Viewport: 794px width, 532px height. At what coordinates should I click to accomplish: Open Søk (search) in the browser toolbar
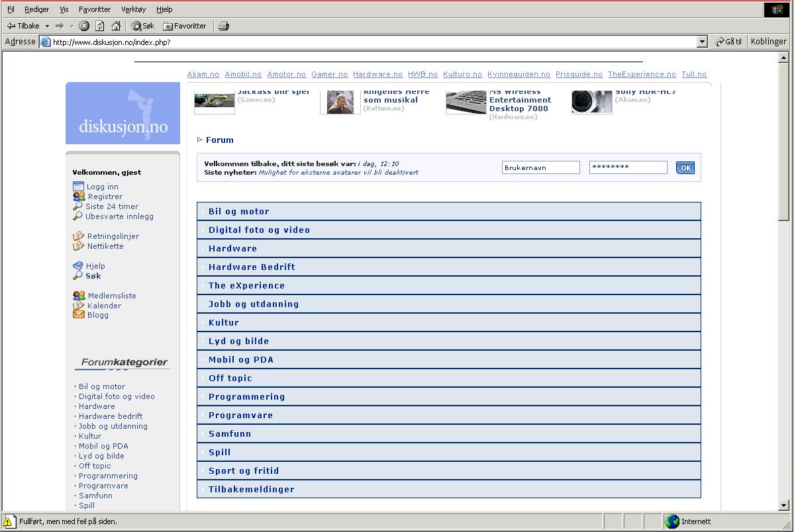coord(143,26)
